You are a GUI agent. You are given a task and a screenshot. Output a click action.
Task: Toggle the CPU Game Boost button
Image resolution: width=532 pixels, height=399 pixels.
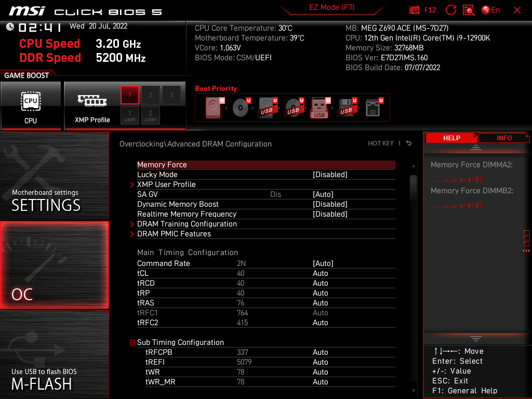[31, 106]
